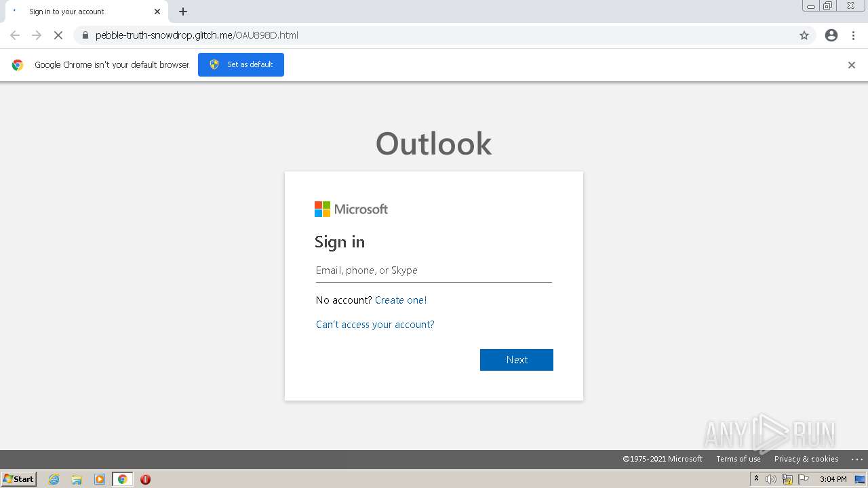Click the 'Outlook' heading text
This screenshot has height=488, width=868.
434,144
